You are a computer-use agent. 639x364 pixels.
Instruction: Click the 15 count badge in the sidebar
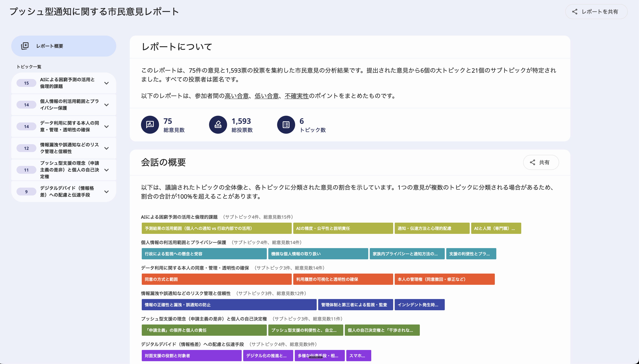click(x=26, y=83)
